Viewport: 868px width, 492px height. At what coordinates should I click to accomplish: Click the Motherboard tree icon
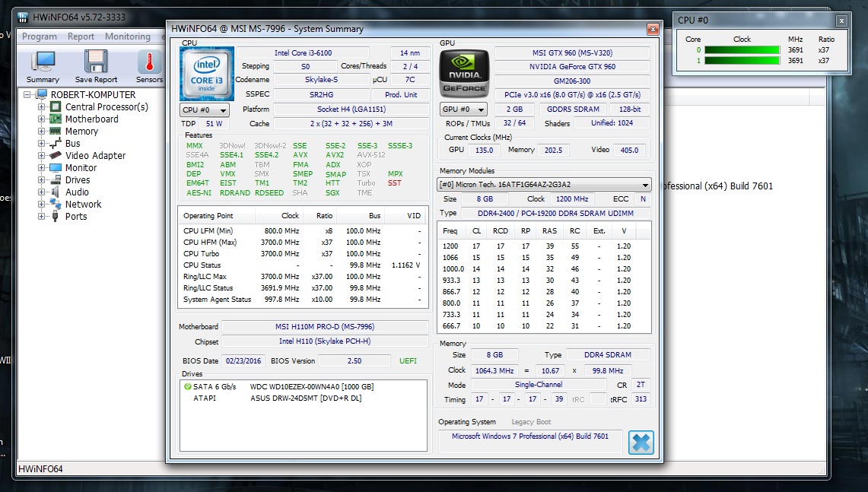(56, 119)
